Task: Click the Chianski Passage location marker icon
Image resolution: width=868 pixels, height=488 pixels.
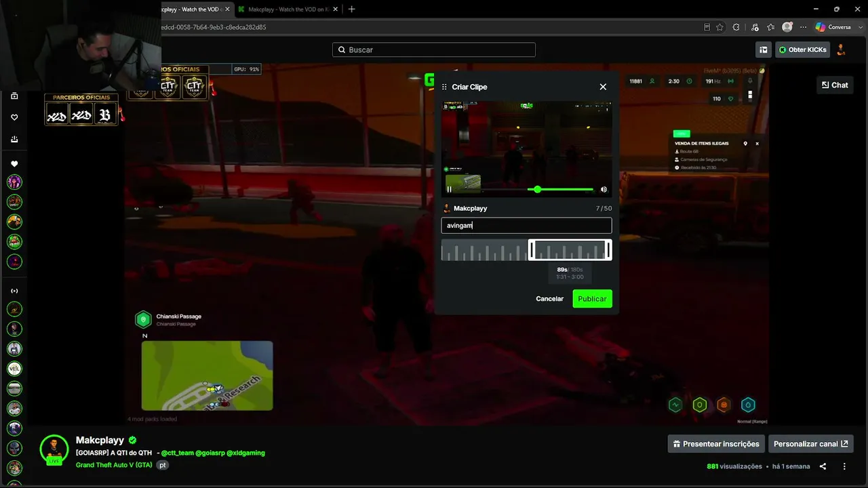Action: (x=143, y=319)
